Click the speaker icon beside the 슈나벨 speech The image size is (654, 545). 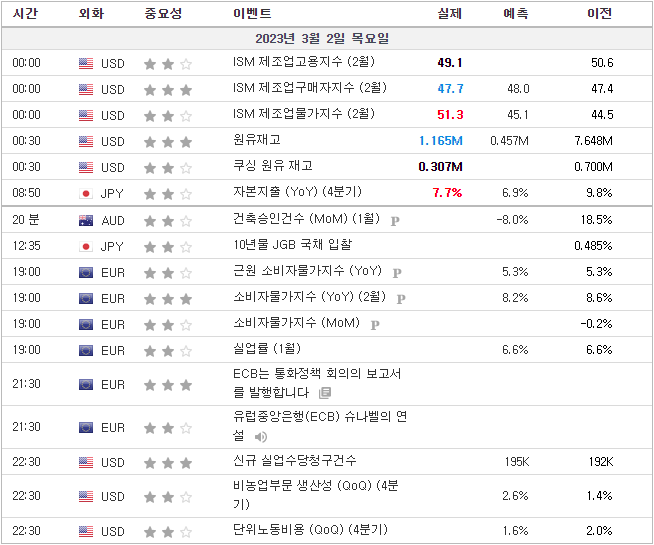point(261,436)
